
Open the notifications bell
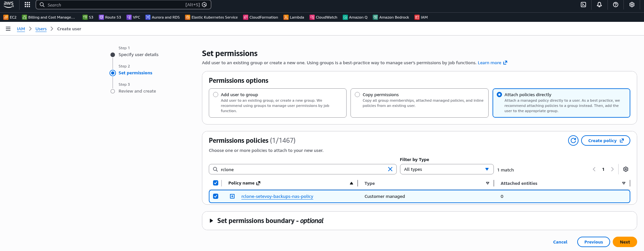[599, 5]
